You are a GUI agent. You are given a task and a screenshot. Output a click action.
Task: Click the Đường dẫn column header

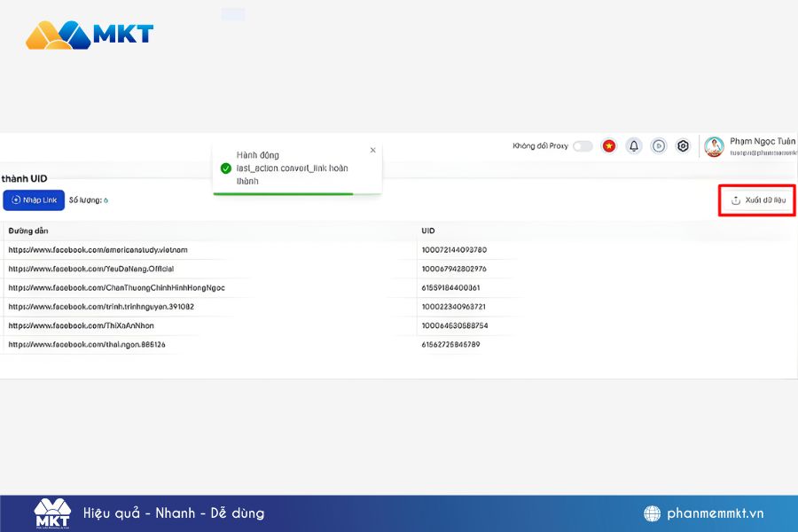click(28, 231)
